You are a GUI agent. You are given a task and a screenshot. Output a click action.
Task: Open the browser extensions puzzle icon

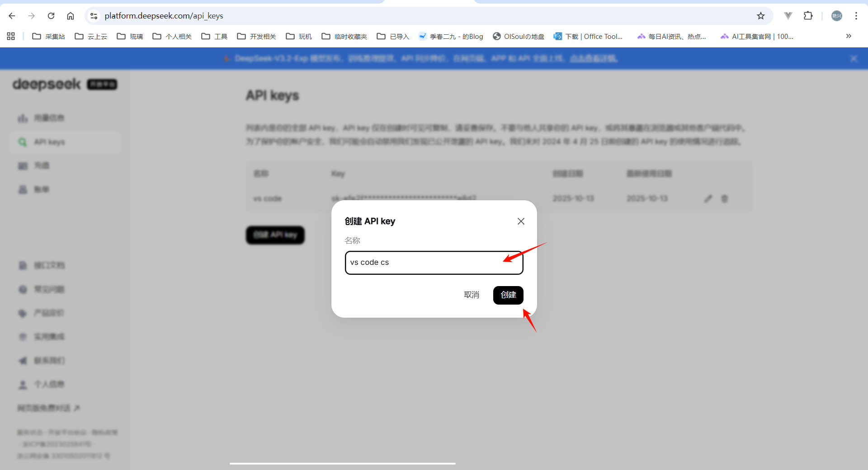pos(808,16)
